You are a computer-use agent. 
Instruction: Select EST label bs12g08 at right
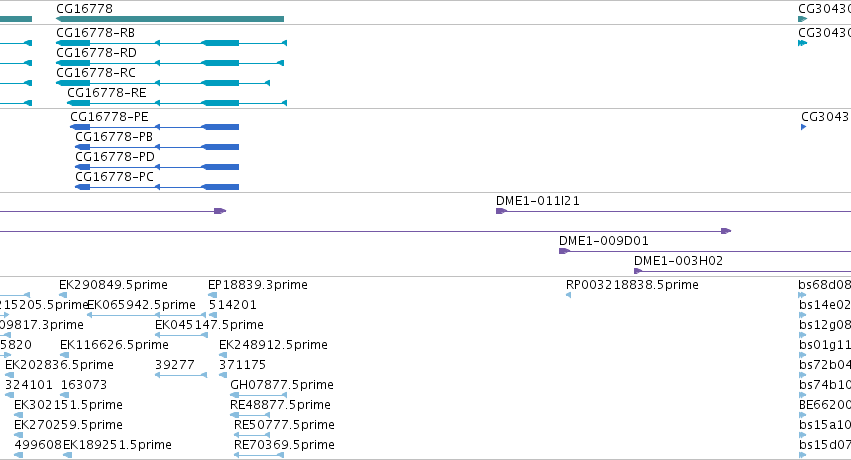[x=824, y=325]
